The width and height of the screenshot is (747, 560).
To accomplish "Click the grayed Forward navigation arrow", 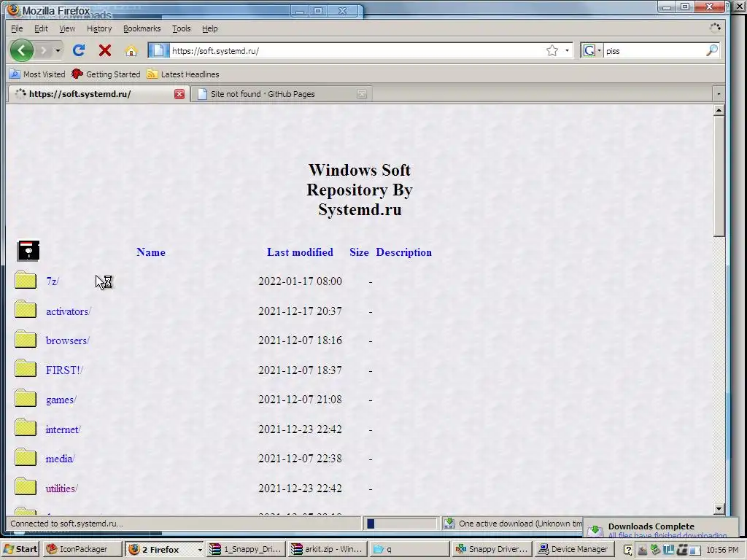I will click(43, 50).
